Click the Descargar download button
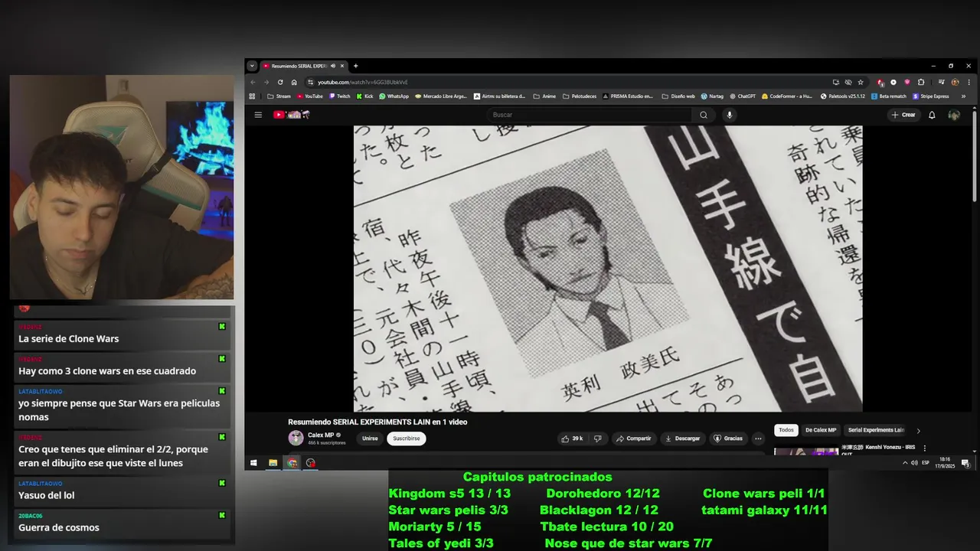The height and width of the screenshot is (551, 980). [x=682, y=439]
